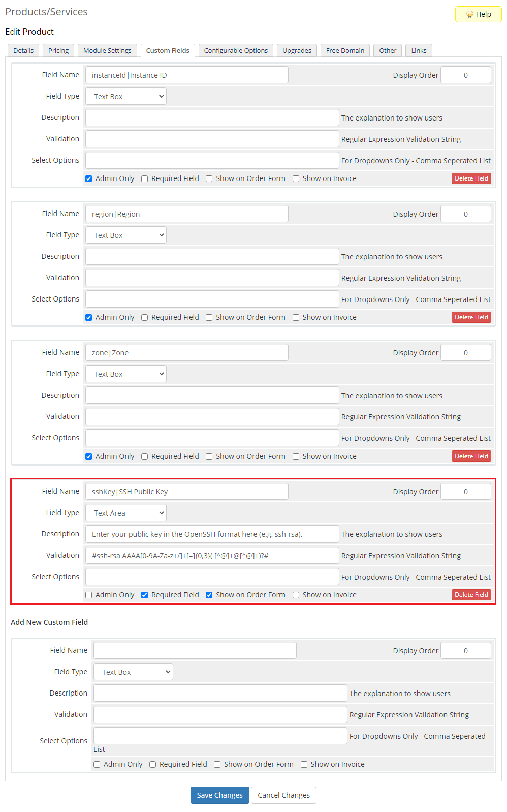
Task: Enable Show on Invoice for instanceId field
Action: pyautogui.click(x=296, y=178)
